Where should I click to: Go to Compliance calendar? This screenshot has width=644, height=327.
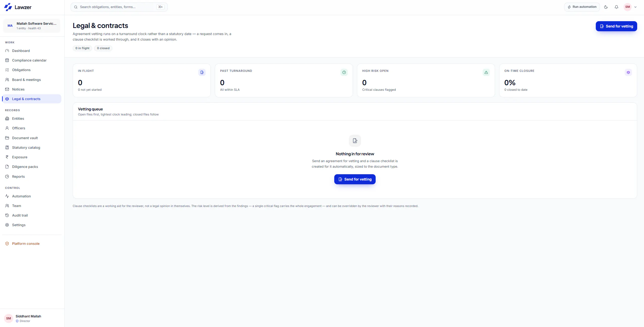pos(32,60)
